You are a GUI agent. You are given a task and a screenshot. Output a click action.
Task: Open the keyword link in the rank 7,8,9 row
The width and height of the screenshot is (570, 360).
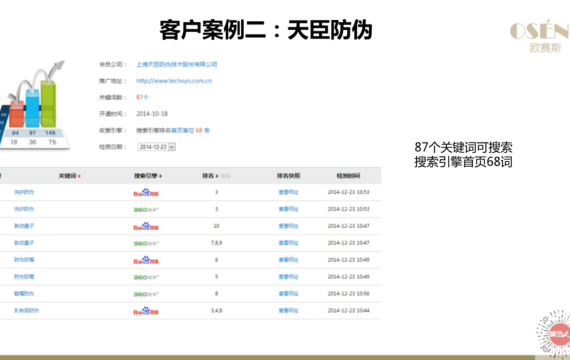24,243
